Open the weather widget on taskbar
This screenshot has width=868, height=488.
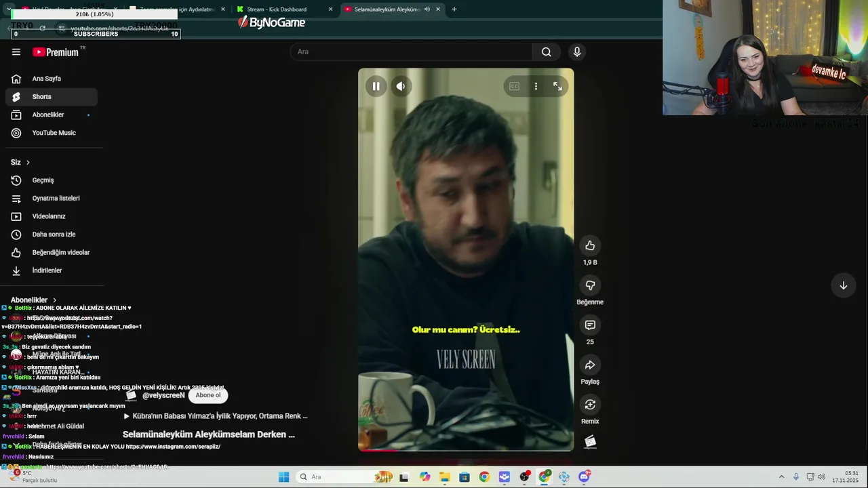coord(32,477)
